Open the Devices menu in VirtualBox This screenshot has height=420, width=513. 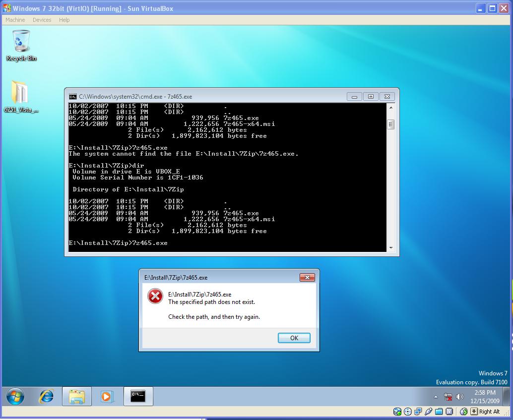(x=42, y=20)
